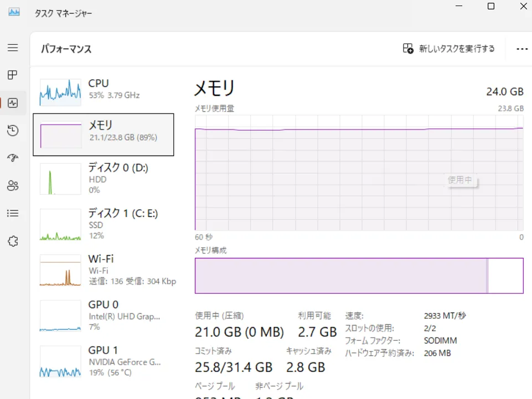Click the Task Manager app icon
The width and height of the screenshot is (532, 399).
[14, 12]
